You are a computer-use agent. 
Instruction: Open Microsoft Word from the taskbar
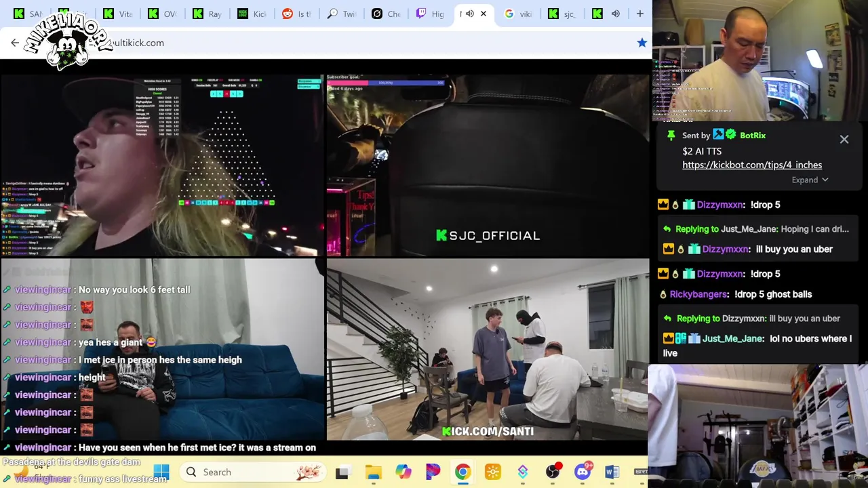(x=612, y=472)
